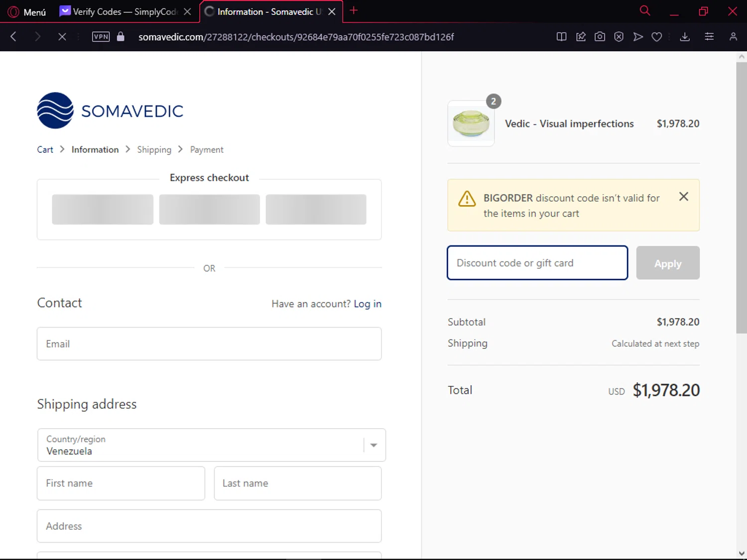747x560 pixels.
Task: Click the scrollbar down arrow
Action: (742, 553)
